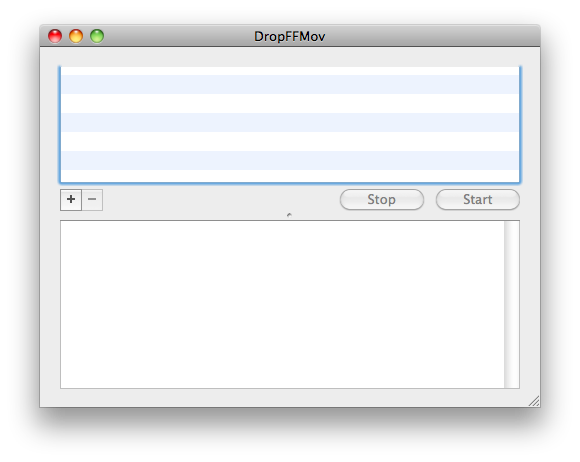Click the minus button to remove a file
Image resolution: width=580 pixels, height=462 pixels.
(92, 200)
